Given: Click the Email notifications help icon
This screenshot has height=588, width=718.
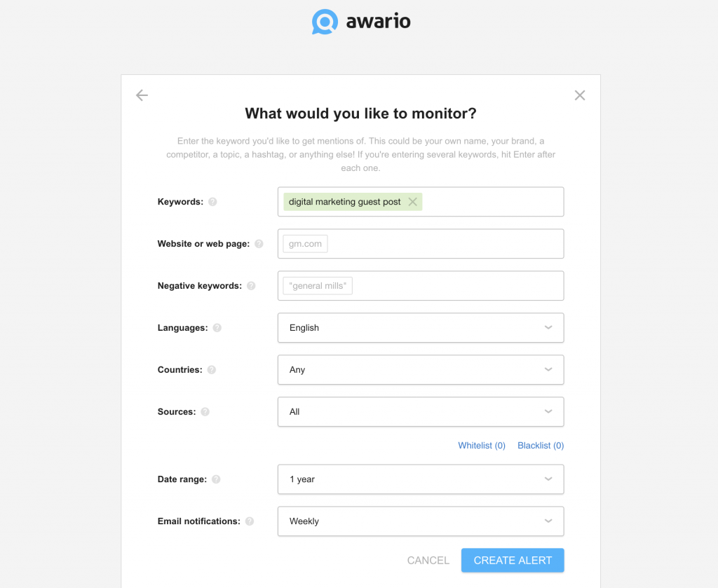Looking at the screenshot, I should (250, 521).
